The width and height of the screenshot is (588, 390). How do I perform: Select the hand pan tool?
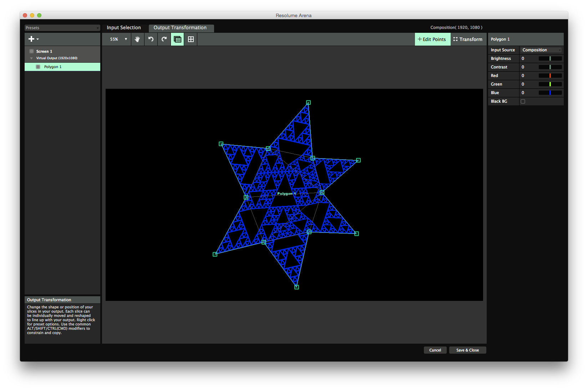(x=137, y=39)
